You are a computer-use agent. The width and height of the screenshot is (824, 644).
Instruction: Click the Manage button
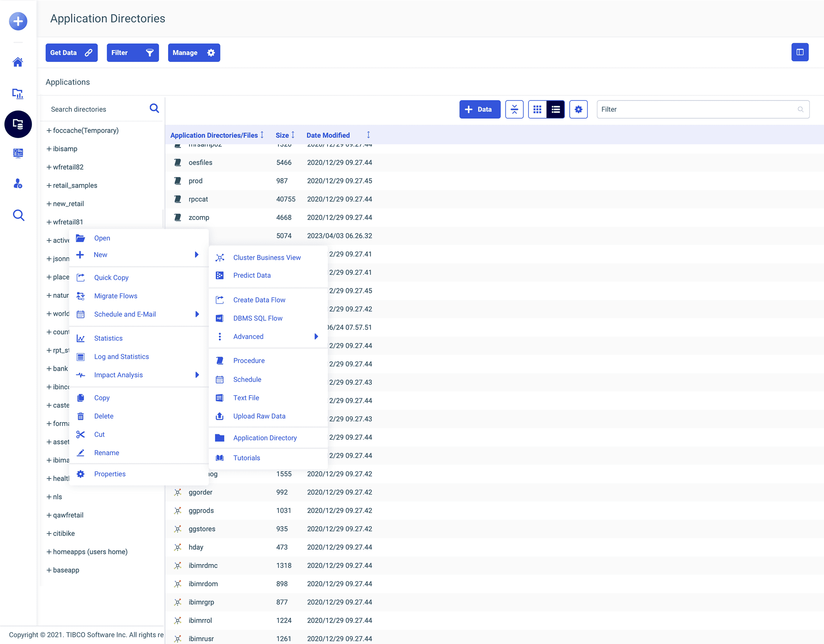194,53
